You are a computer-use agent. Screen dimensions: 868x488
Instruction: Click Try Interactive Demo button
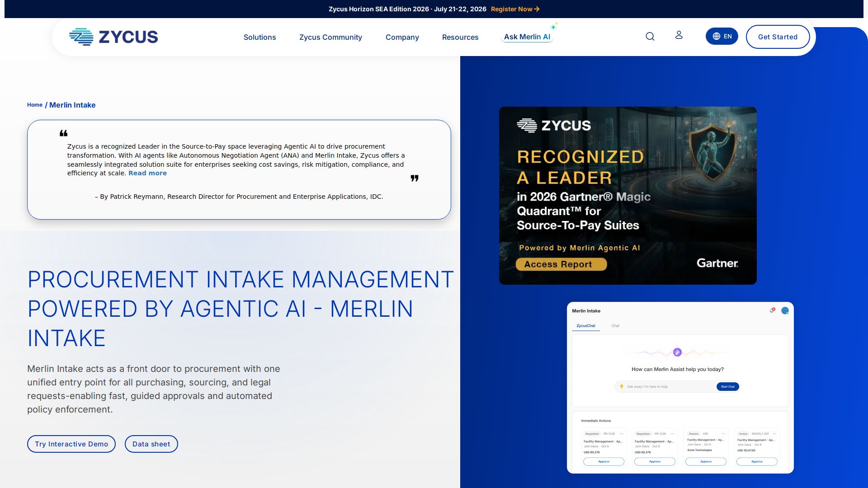[x=71, y=444]
